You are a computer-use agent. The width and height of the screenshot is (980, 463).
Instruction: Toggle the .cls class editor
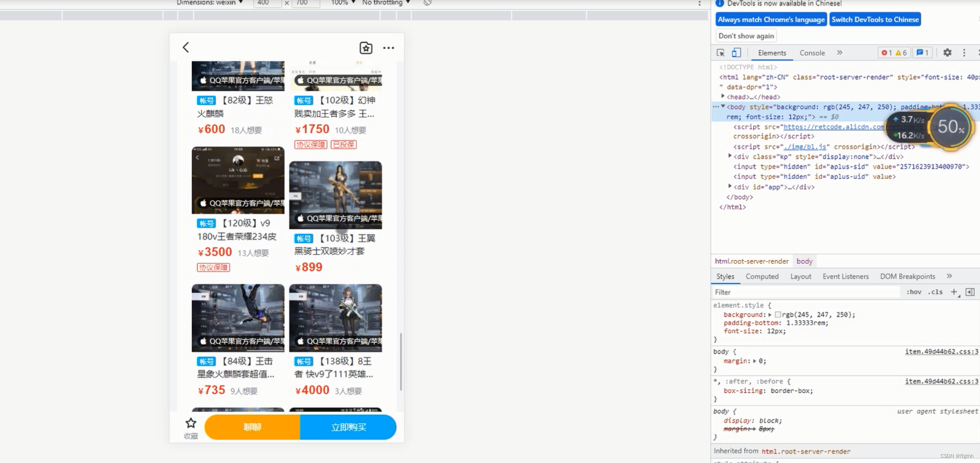tap(935, 292)
